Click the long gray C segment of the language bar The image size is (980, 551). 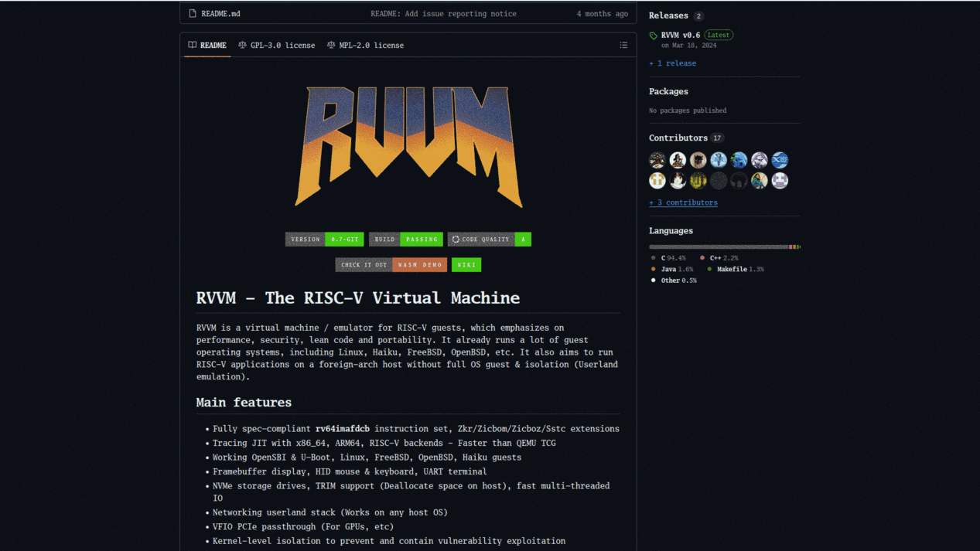pyautogui.click(x=719, y=247)
